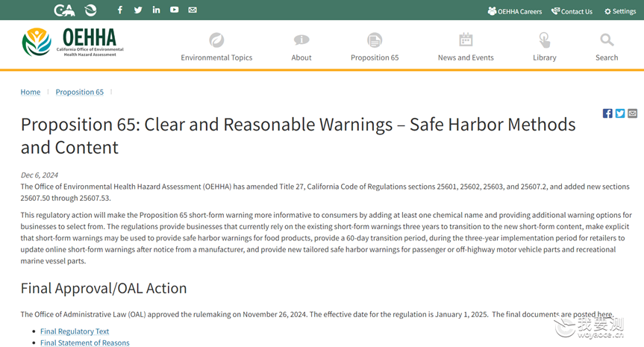The image size is (644, 347).
Task: Expand the Proposition 65 navigation menu
Action: [x=375, y=47]
